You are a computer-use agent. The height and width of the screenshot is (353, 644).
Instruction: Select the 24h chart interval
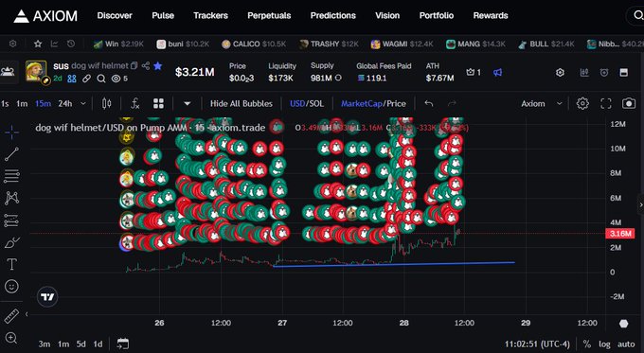point(65,104)
